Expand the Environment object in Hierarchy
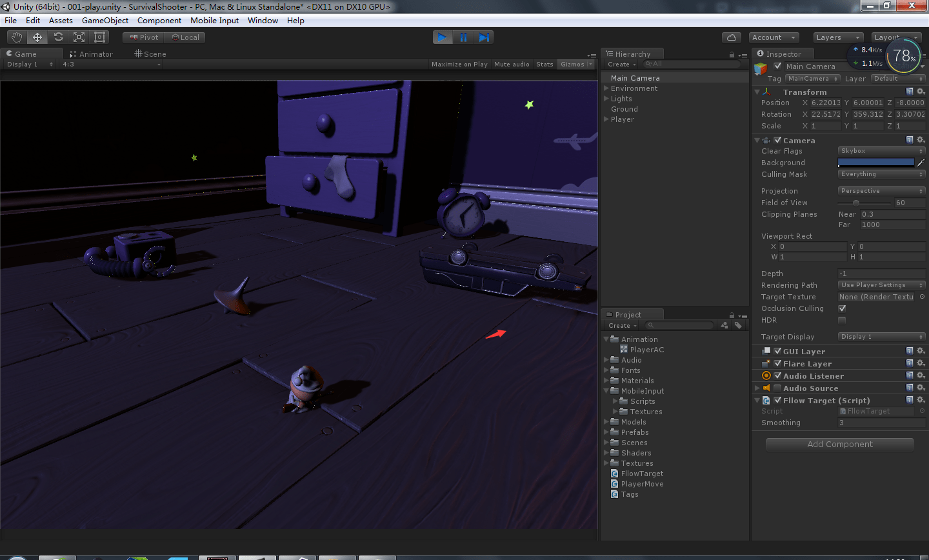 [605, 88]
